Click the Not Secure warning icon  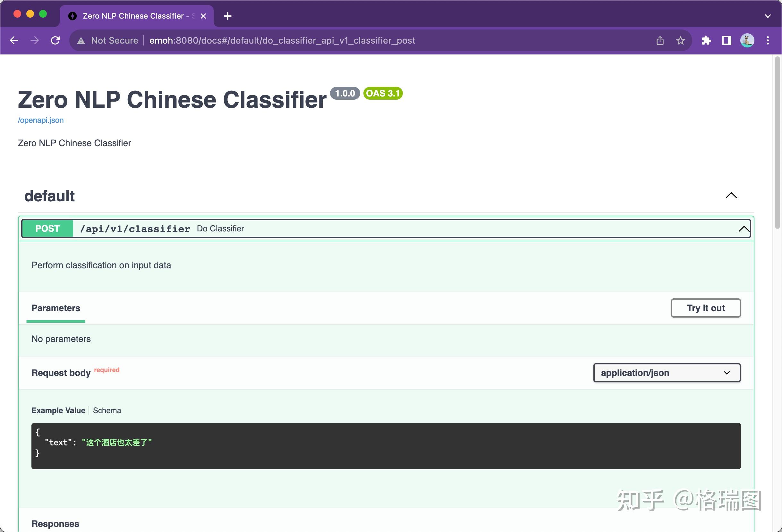[81, 41]
